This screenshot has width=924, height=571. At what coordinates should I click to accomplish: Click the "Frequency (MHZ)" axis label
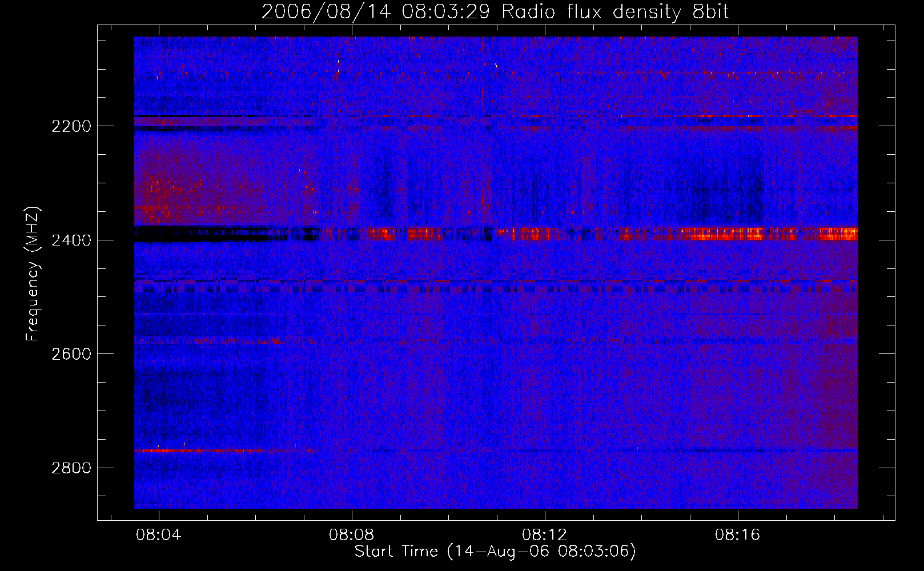pyautogui.click(x=33, y=274)
